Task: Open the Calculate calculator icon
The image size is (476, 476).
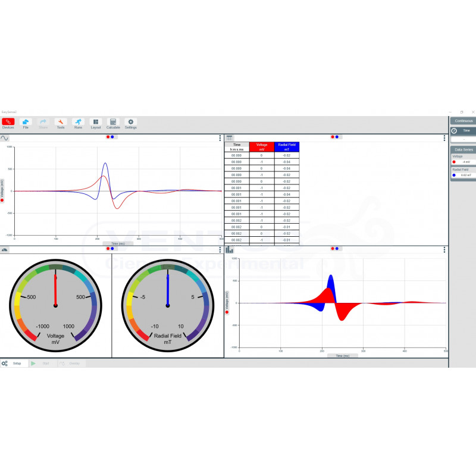Action: [x=113, y=123]
